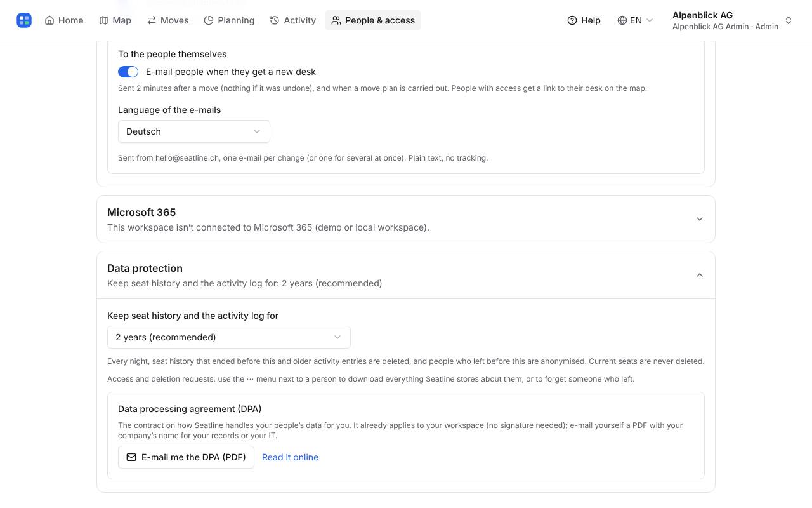The image size is (812, 508).
Task: Open the retention period dropdown, 2 years
Action: tap(229, 337)
